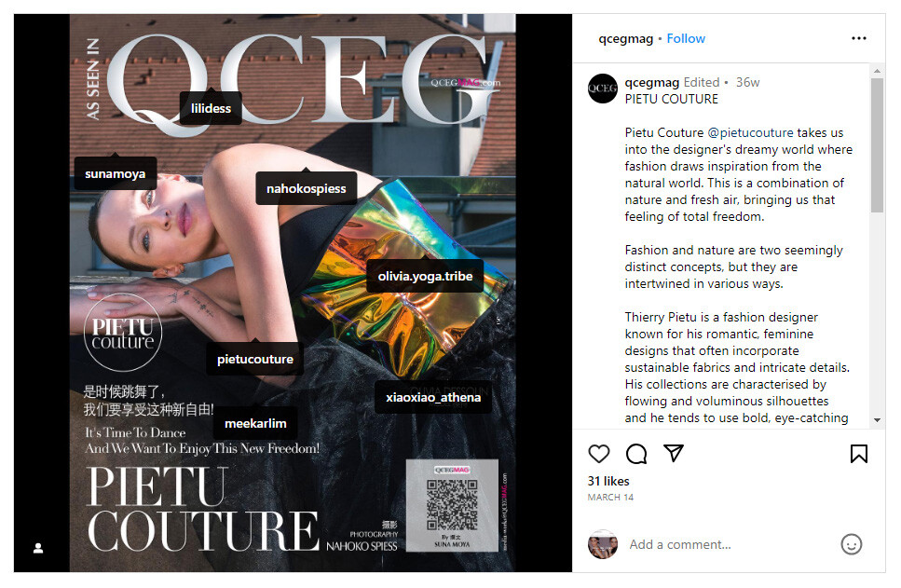Open the three-dots more options menu
The image size is (901, 588).
click(858, 38)
